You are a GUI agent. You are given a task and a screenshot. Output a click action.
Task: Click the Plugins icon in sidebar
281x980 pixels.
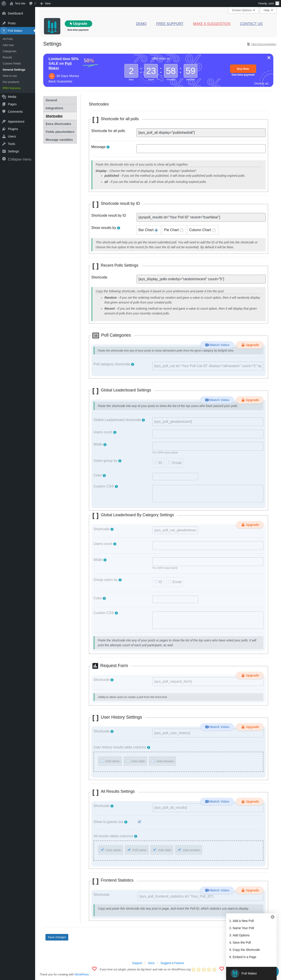4,129
